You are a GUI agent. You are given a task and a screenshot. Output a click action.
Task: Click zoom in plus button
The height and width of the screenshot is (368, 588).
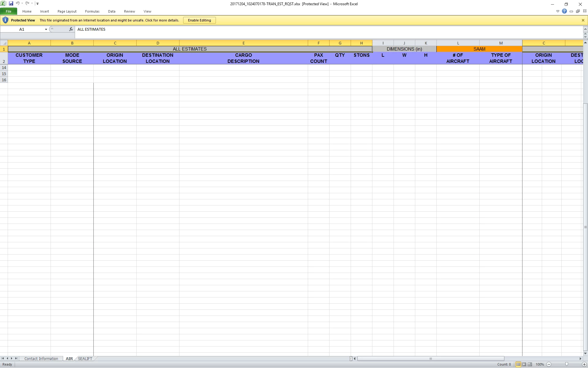point(584,364)
